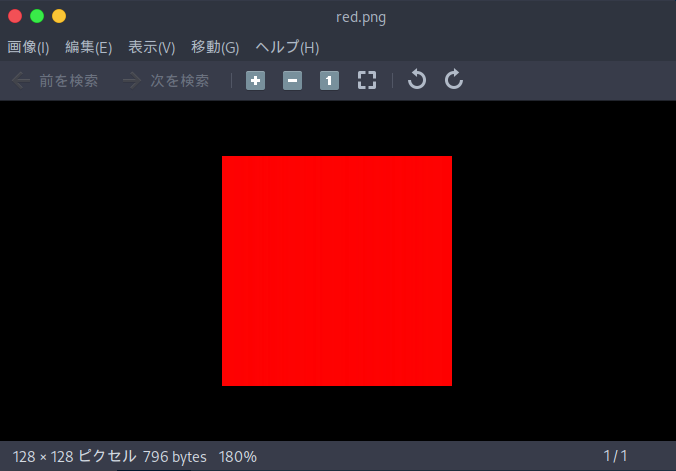This screenshot has height=471, width=676.
Task: Go to previous image (前を検索)
Action: pyautogui.click(x=56, y=81)
